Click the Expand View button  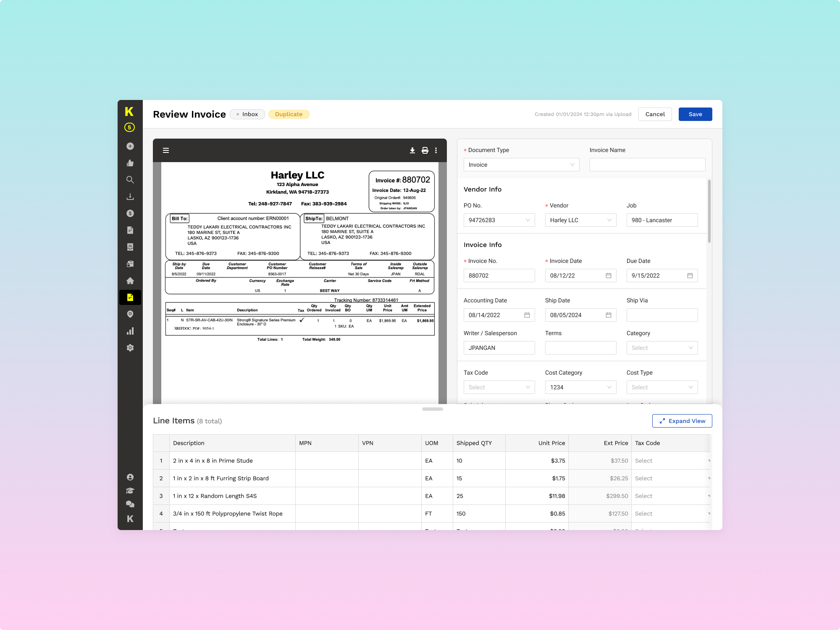pyautogui.click(x=682, y=421)
